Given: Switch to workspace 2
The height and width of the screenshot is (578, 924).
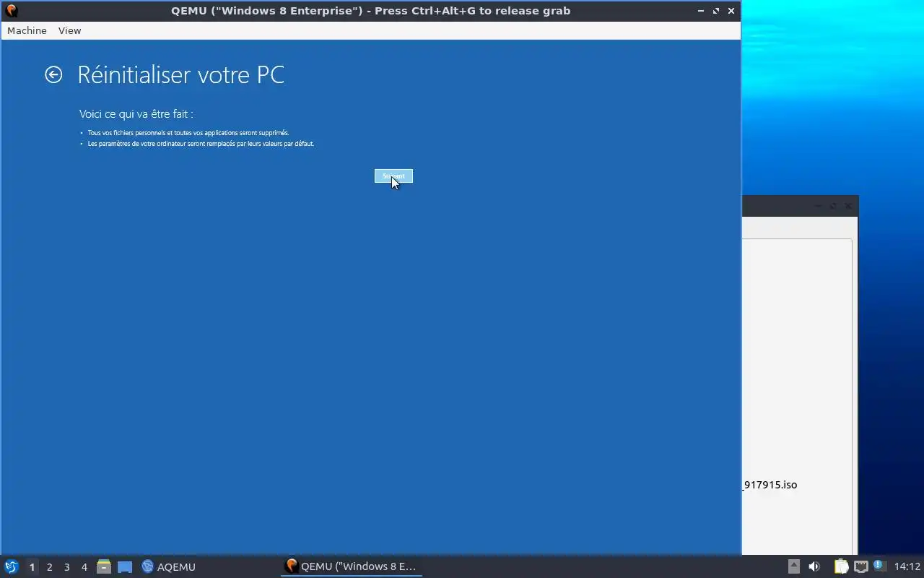Looking at the screenshot, I should click(49, 567).
